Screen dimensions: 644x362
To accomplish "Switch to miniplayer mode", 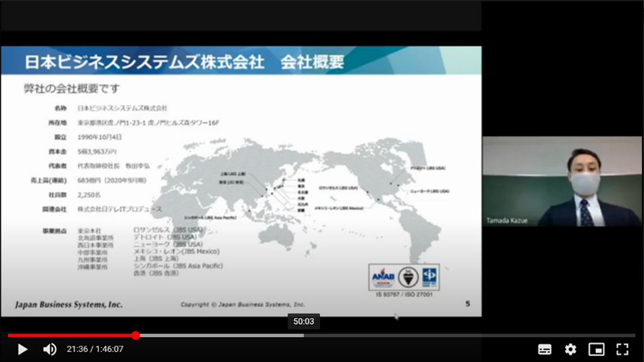I will click(597, 349).
